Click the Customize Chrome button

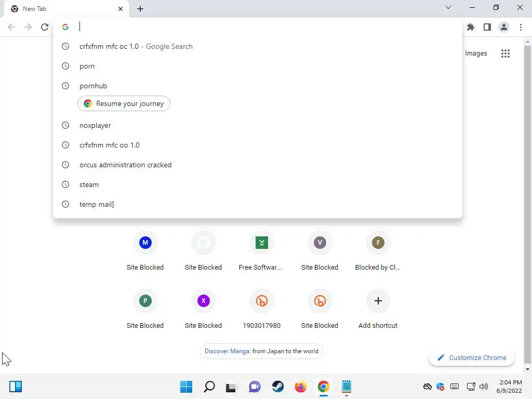tap(472, 357)
